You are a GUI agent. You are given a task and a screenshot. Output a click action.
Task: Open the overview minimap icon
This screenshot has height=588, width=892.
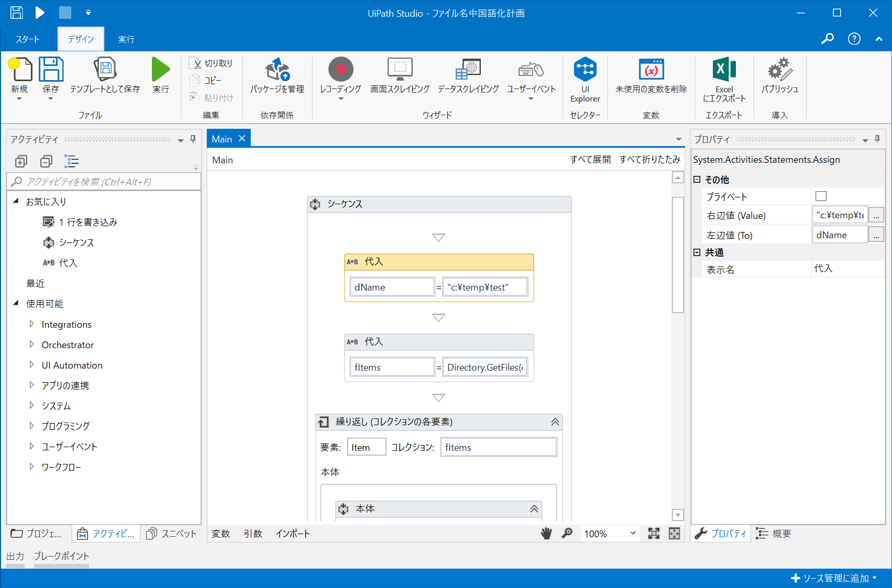click(674, 534)
